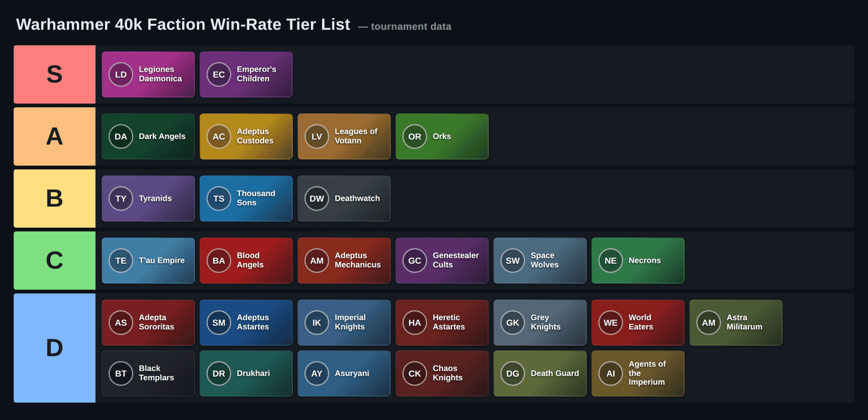This screenshot has height=420, width=868.
Task: Click the 'Drukhari' name text
Action: click(253, 373)
